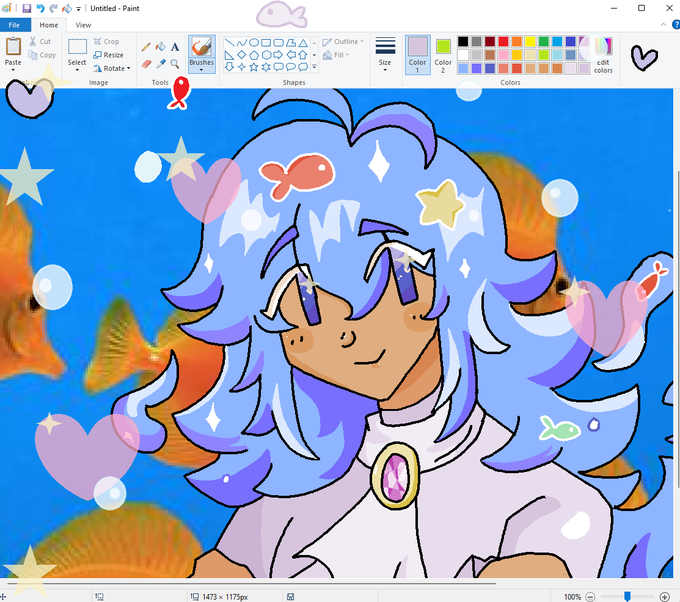680x602 pixels.
Task: Select the Eraser tool
Action: coord(146,64)
